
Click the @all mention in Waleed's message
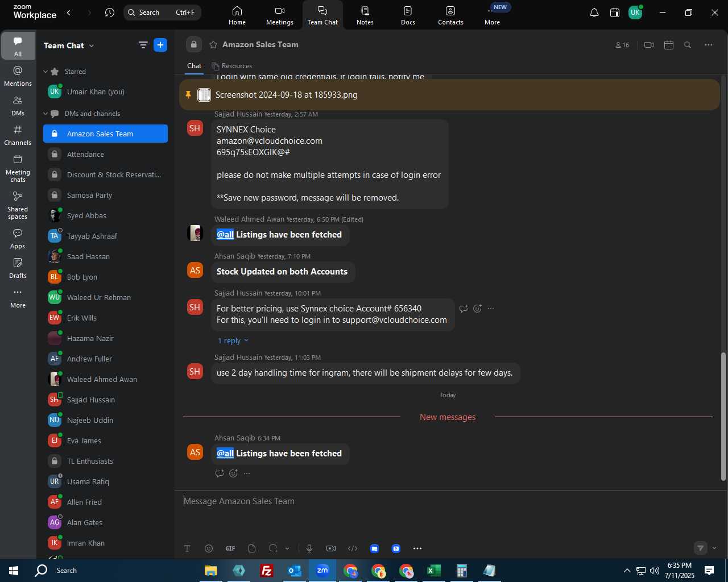(x=225, y=235)
